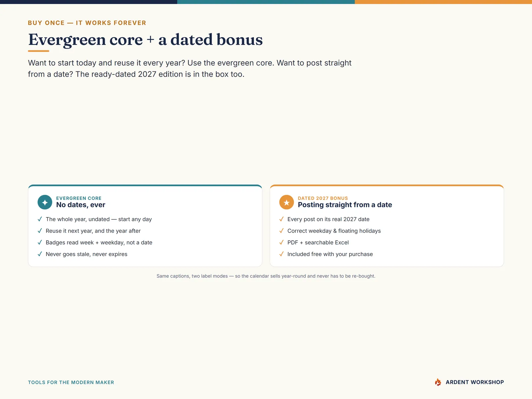
Task: Click the teal sparkle Evergreen Core icon
Action: click(45, 202)
